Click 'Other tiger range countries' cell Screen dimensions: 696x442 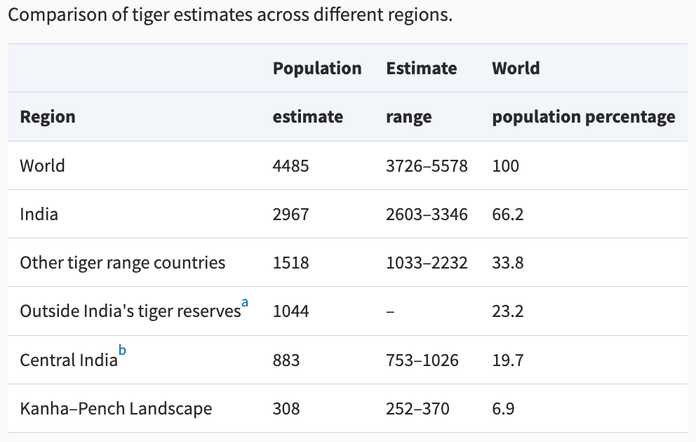click(123, 263)
